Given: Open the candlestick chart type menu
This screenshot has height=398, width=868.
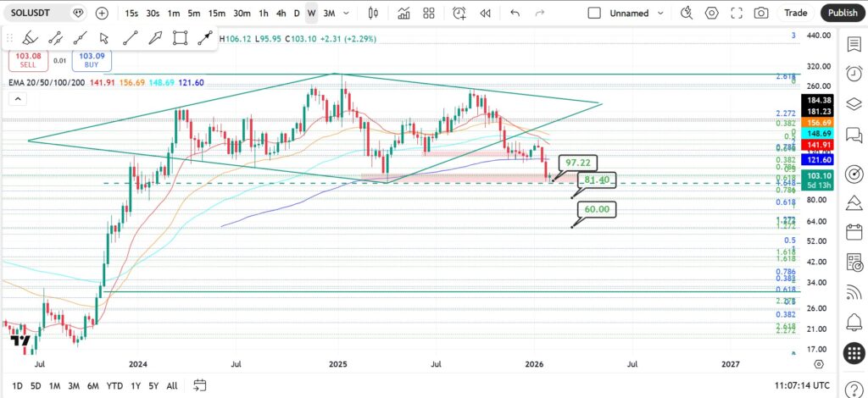Looking at the screenshot, I should coord(373,14).
